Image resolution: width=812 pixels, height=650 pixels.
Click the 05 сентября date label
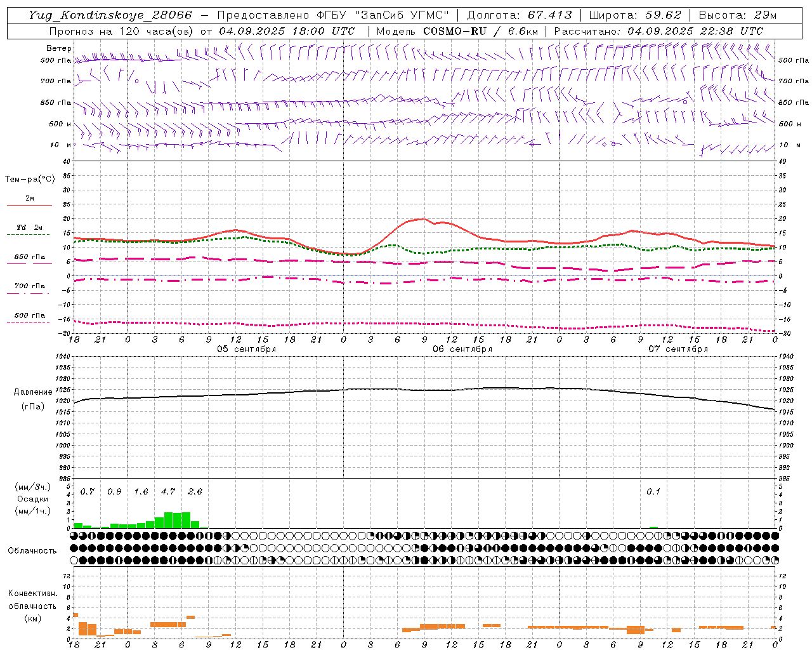(247, 349)
